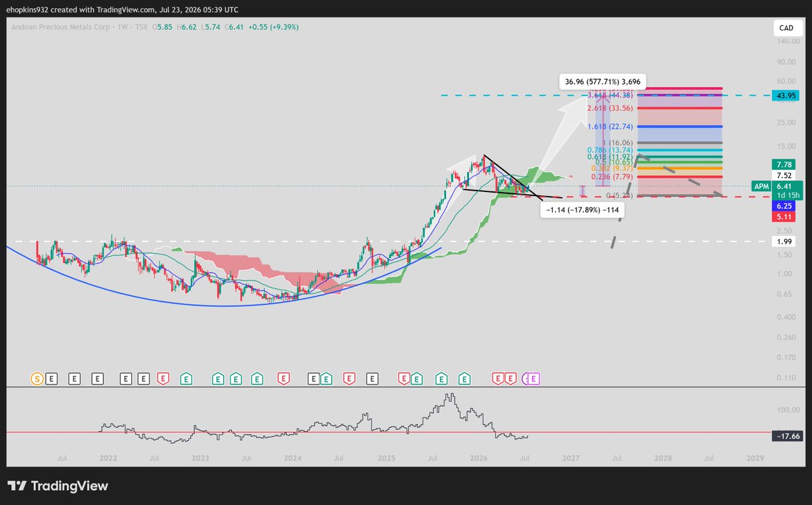Select the 2.618 (33.56) Fibonacci level label
The image size is (812, 505).
coord(610,108)
